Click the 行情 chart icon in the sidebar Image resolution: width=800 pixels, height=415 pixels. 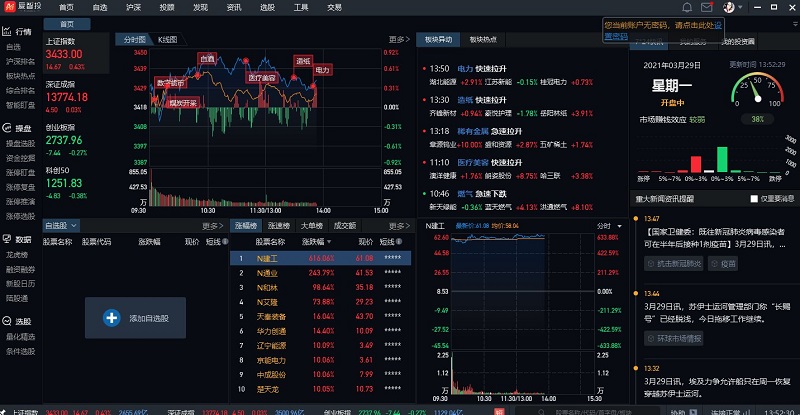click(x=7, y=32)
